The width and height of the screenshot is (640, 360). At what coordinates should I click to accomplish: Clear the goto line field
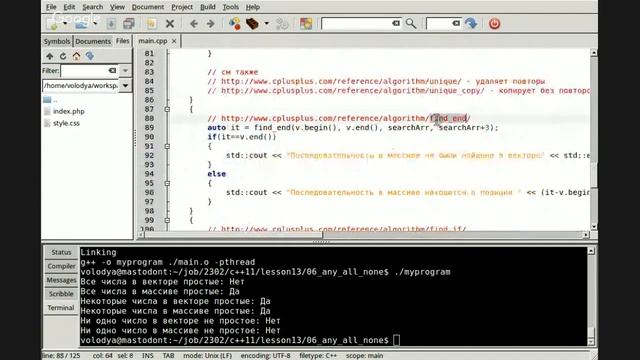click(456, 24)
